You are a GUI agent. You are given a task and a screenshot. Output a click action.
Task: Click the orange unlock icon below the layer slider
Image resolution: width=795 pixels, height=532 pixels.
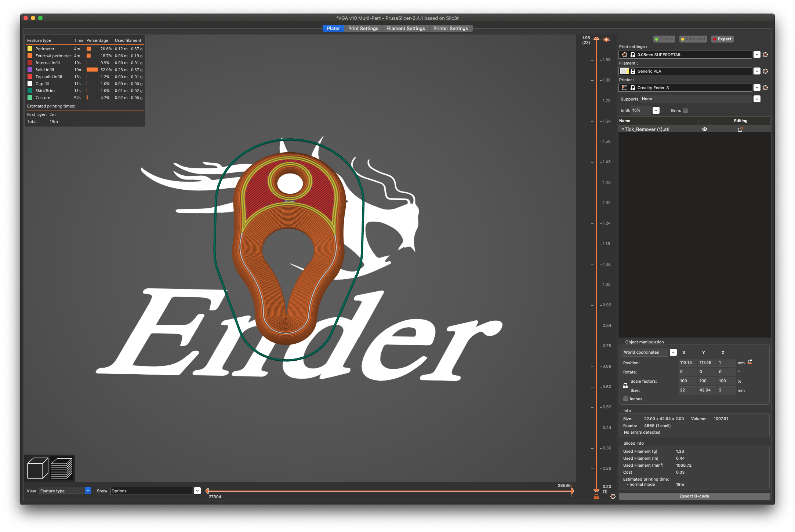point(596,496)
